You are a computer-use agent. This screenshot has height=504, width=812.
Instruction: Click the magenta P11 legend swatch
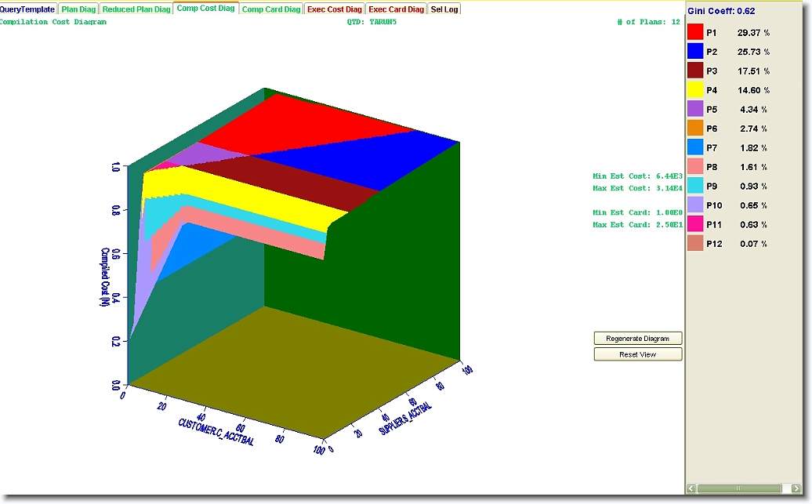[695, 224]
